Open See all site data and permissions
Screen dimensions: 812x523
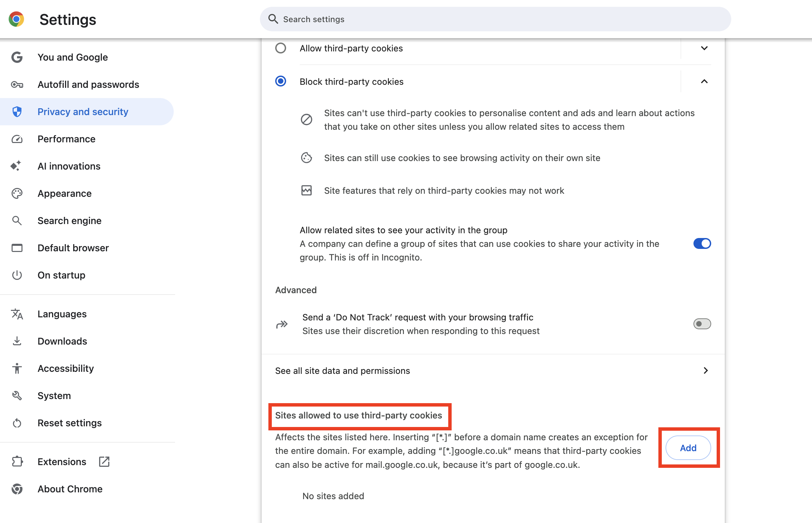coord(493,370)
